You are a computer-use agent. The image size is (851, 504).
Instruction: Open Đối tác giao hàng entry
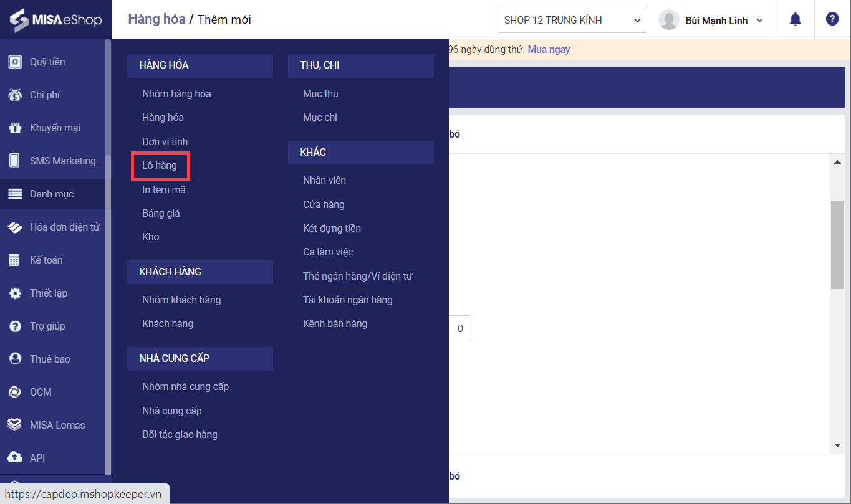click(x=180, y=434)
